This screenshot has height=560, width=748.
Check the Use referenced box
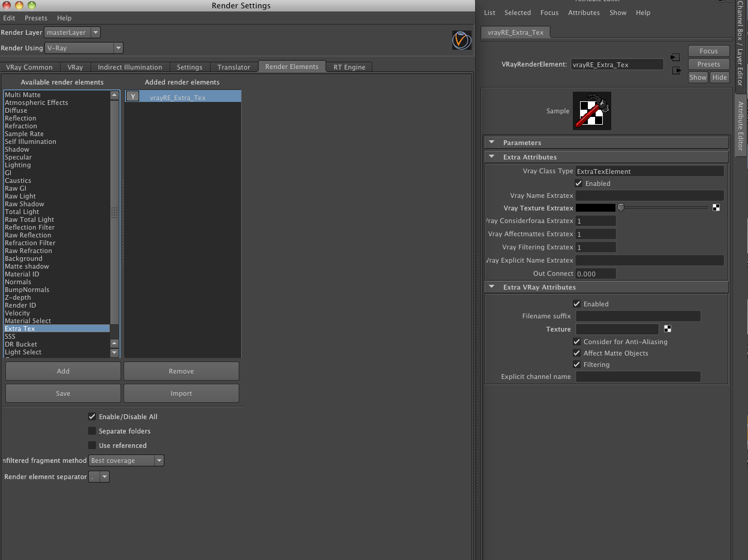click(x=92, y=445)
